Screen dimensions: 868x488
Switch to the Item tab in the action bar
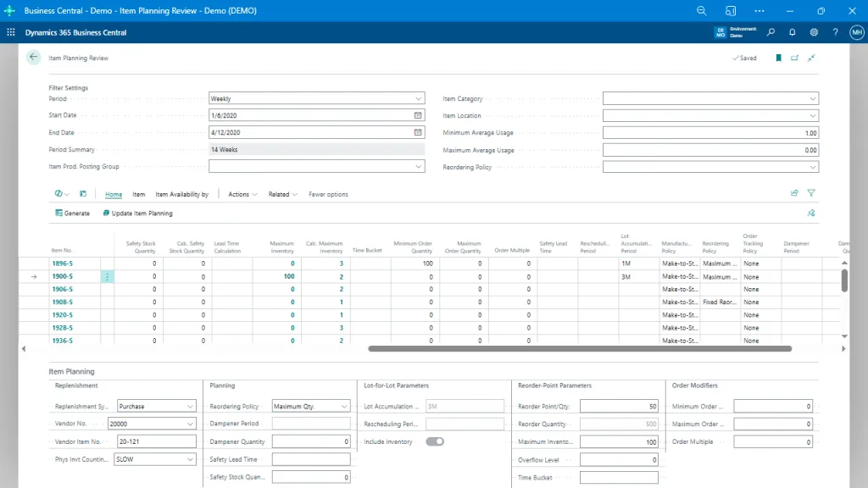point(138,194)
